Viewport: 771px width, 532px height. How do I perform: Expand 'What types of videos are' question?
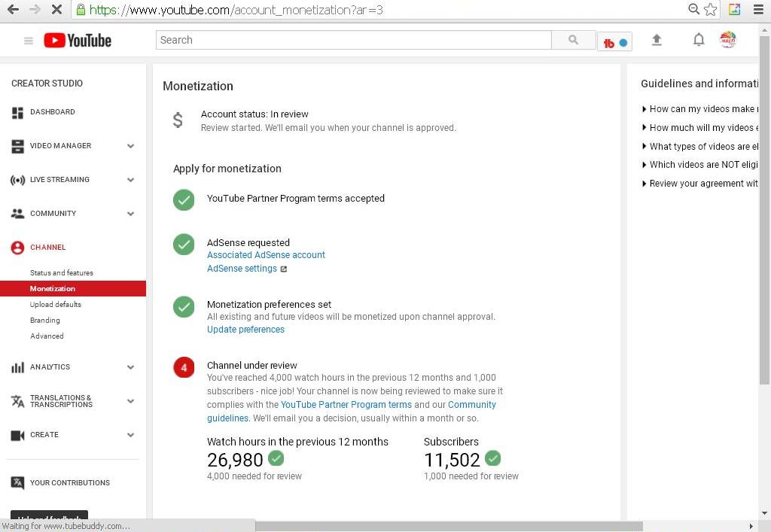click(x=700, y=147)
